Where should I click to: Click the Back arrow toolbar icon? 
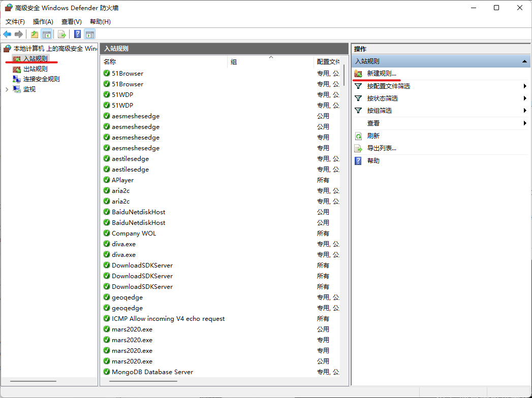click(7, 34)
